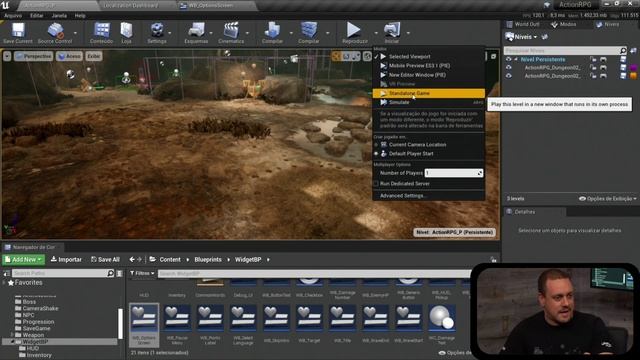Select the SaveGame folder in tree
Viewport: 640px width, 360px height.
coord(36,328)
